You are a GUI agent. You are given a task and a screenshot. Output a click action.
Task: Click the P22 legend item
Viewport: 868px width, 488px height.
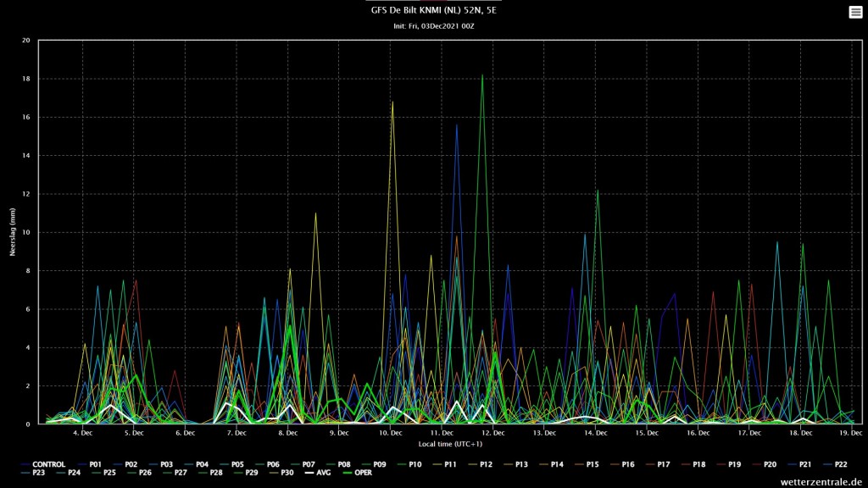coord(835,464)
